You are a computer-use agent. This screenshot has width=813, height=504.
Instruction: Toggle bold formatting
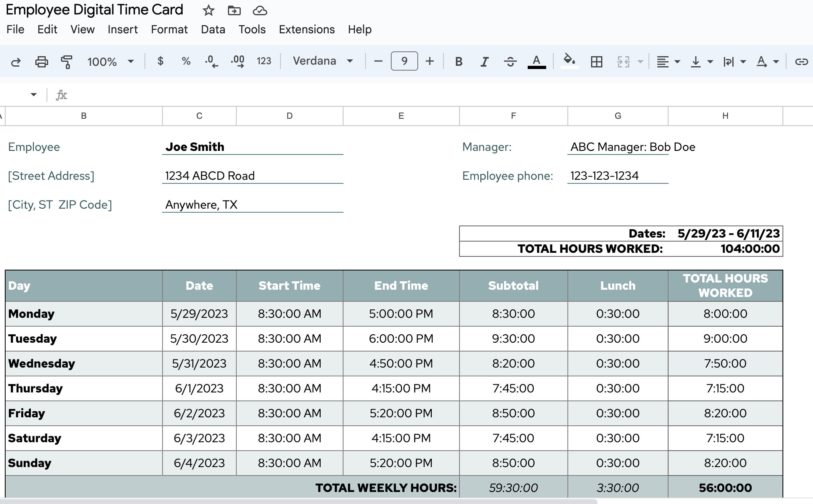(x=459, y=61)
